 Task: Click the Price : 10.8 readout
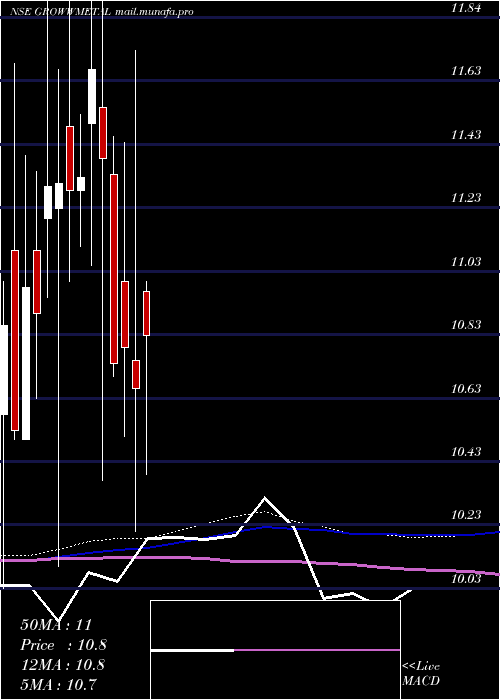click(63, 645)
